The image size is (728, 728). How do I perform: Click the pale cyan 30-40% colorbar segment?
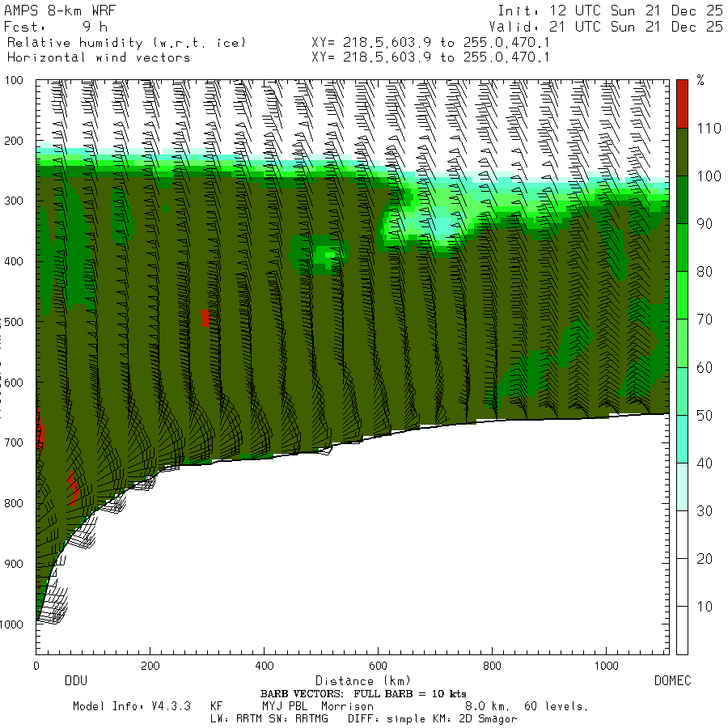(x=682, y=487)
